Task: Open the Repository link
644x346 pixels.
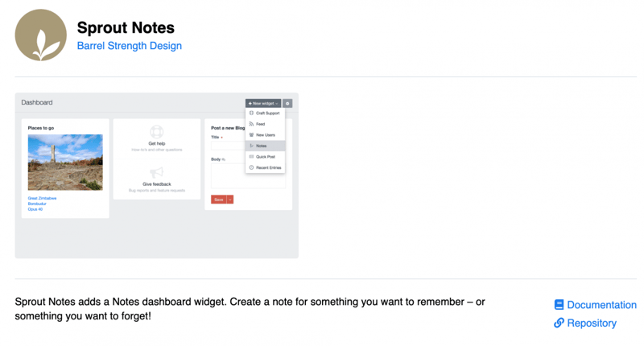Action: [592, 323]
